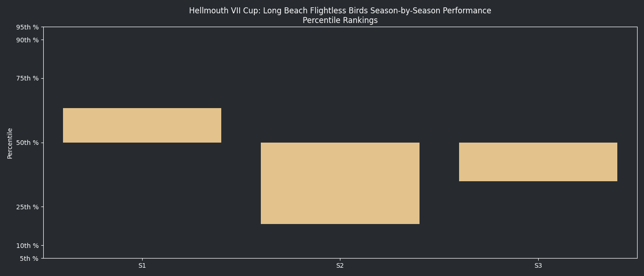Click the 25th % y-axis label
644x276 pixels.
pyautogui.click(x=28, y=207)
